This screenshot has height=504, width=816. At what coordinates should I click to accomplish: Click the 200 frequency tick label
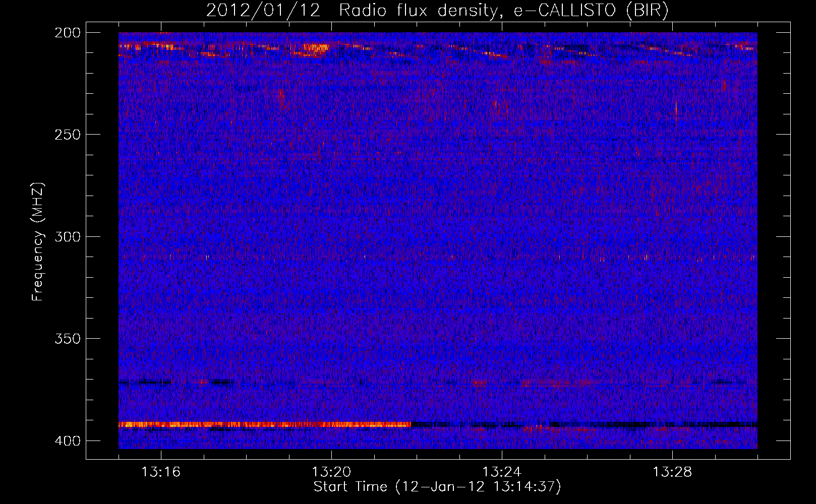pos(67,33)
